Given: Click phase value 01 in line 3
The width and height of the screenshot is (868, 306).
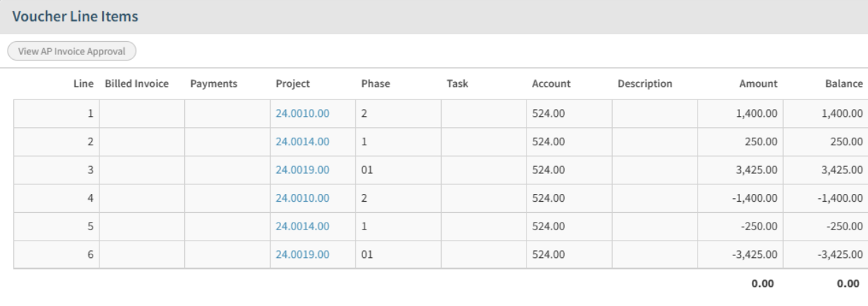Looking at the screenshot, I should coord(367,170).
